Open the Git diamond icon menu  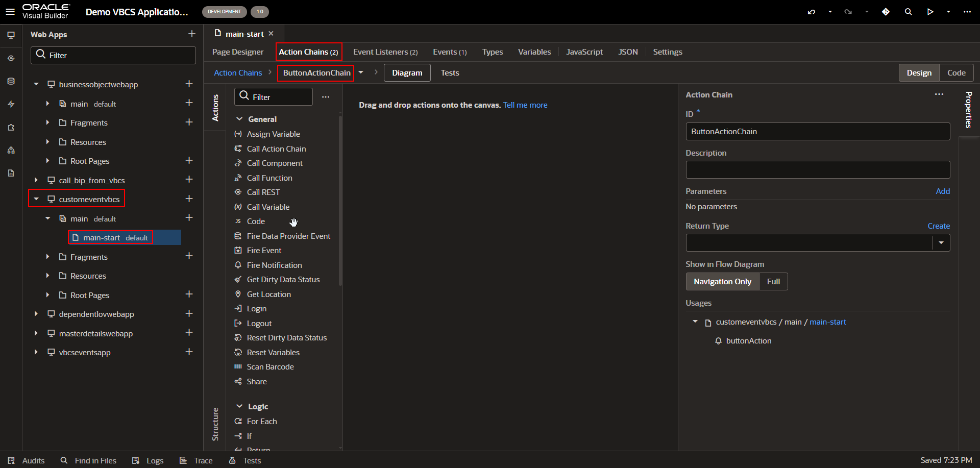click(x=886, y=11)
